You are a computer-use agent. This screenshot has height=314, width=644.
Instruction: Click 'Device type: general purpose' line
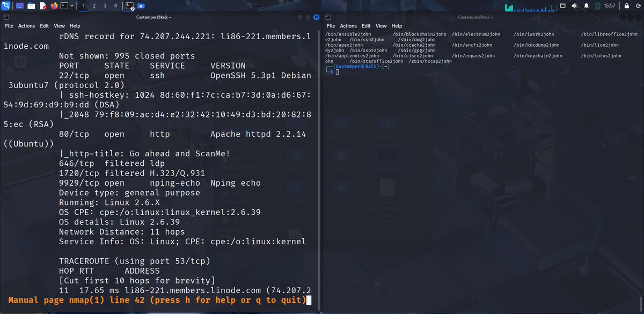(x=129, y=192)
